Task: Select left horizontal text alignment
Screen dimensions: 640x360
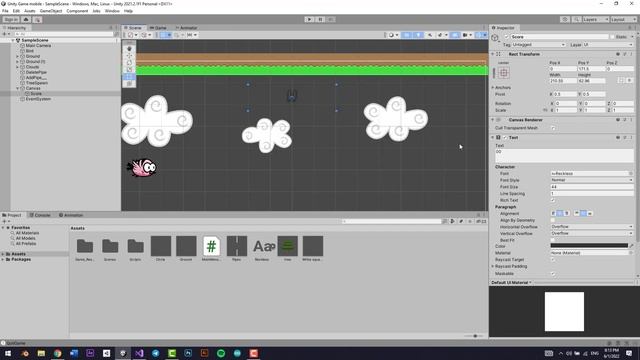Action: coord(553,213)
